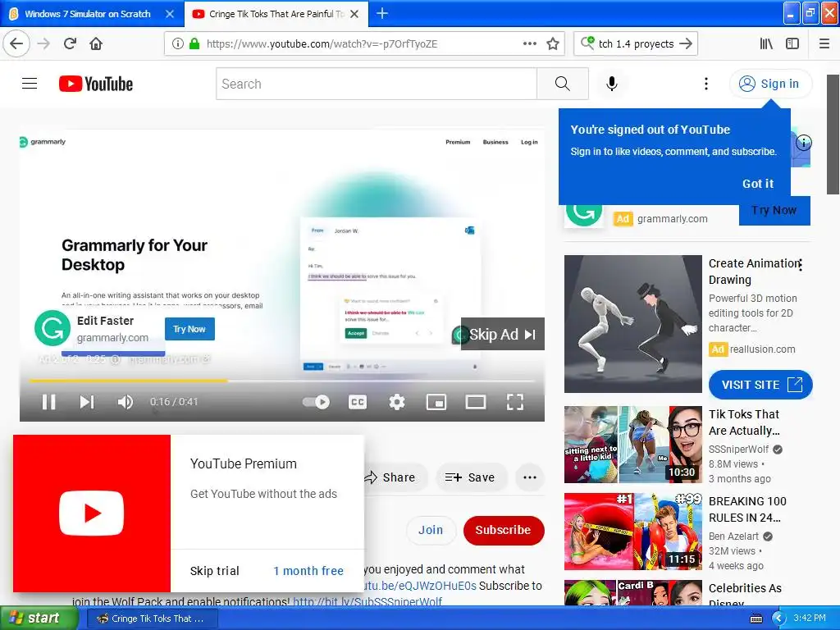Image resolution: width=840 pixels, height=630 pixels.
Task: Subscribe to the channel
Action: coord(504,530)
